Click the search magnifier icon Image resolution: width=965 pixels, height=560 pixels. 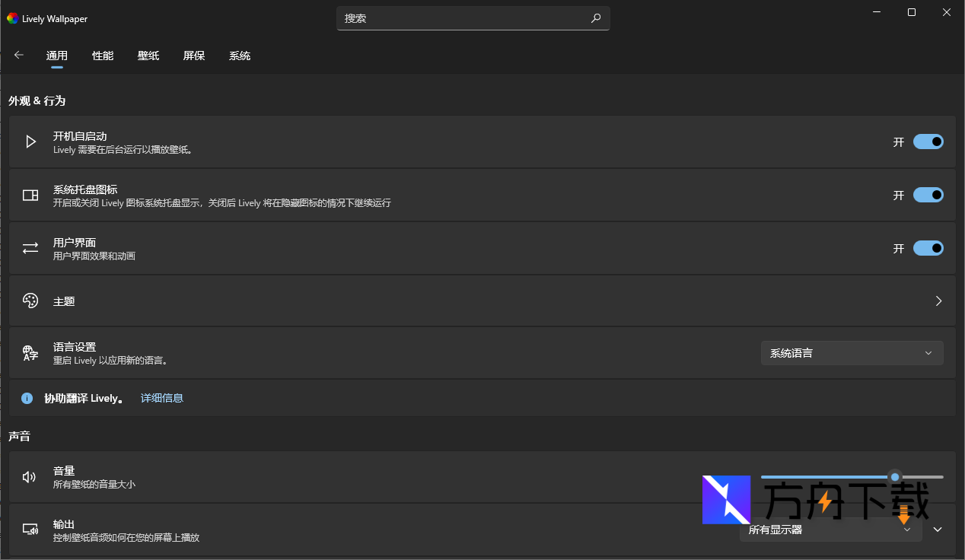[x=596, y=18]
